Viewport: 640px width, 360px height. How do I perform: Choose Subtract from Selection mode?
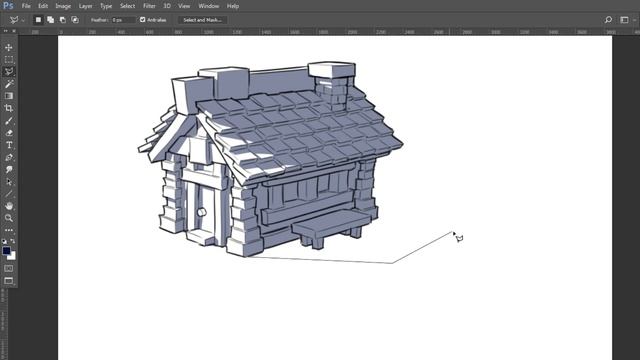point(63,20)
